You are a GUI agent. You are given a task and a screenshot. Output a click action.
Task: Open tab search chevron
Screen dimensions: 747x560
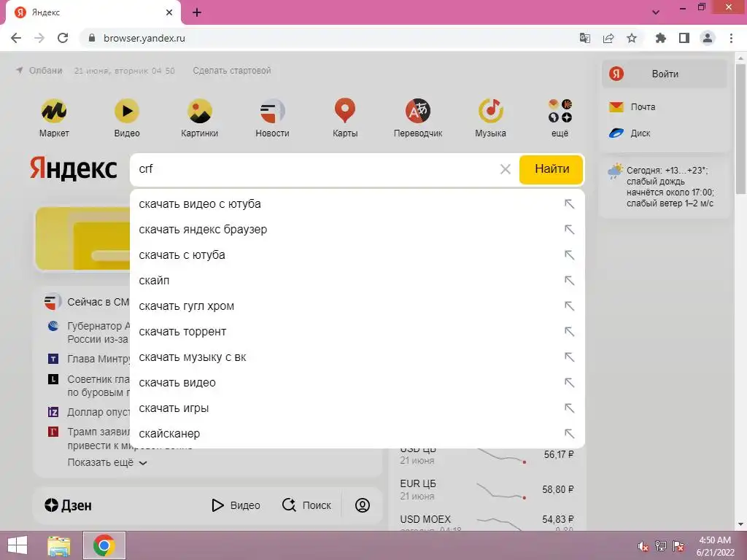click(656, 12)
